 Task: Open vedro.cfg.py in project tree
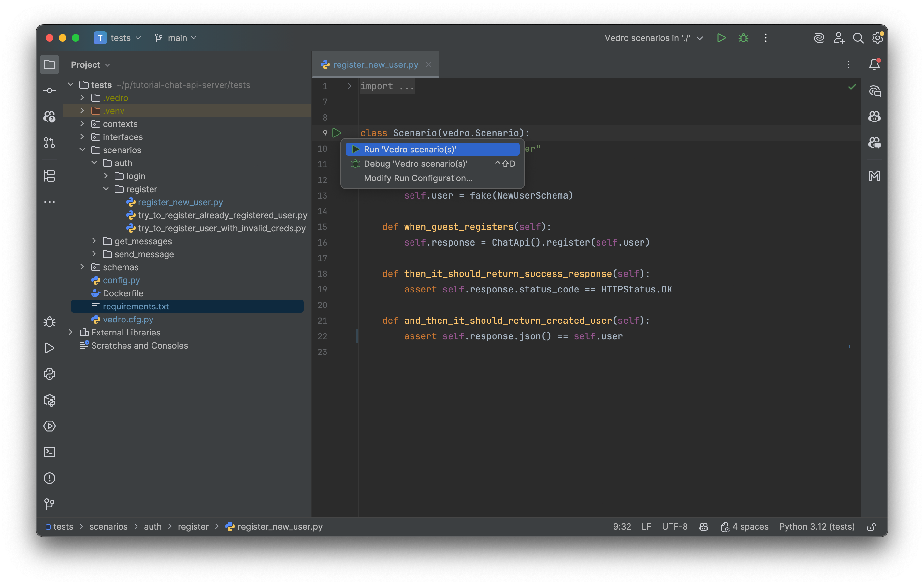(x=128, y=320)
